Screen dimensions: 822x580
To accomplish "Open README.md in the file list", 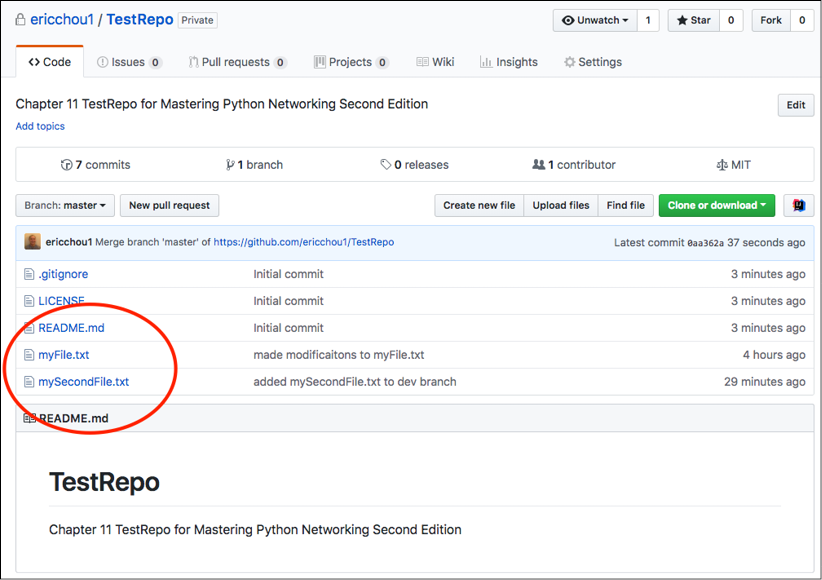I will point(71,328).
